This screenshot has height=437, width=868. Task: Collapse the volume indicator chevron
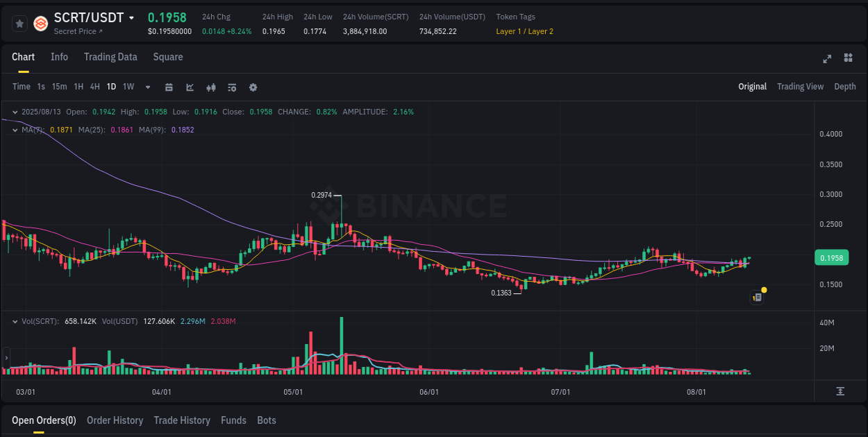pos(14,321)
